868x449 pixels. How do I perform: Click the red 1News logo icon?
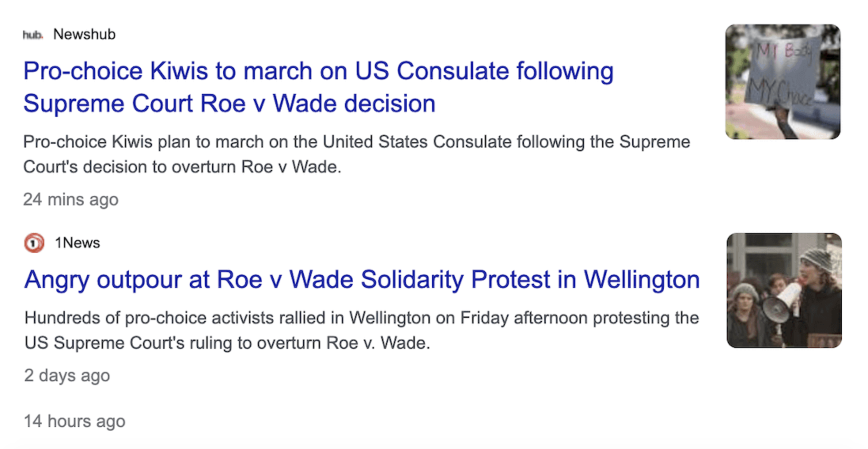tap(34, 243)
